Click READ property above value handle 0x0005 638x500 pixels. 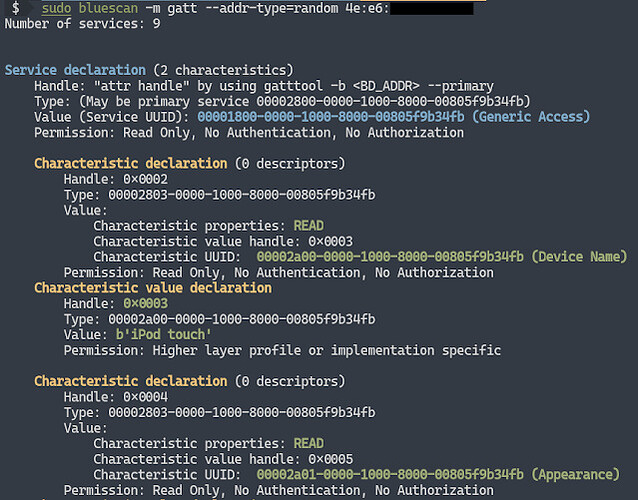click(x=309, y=443)
